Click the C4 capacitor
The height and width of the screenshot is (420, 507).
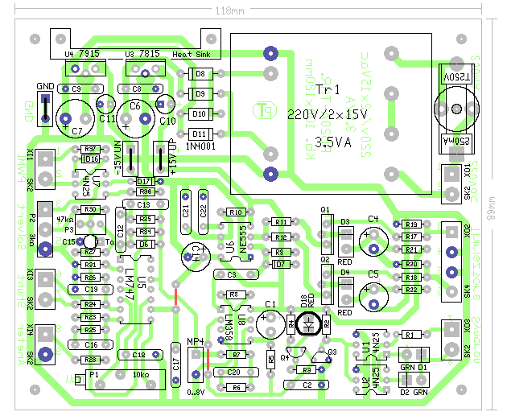point(373,241)
